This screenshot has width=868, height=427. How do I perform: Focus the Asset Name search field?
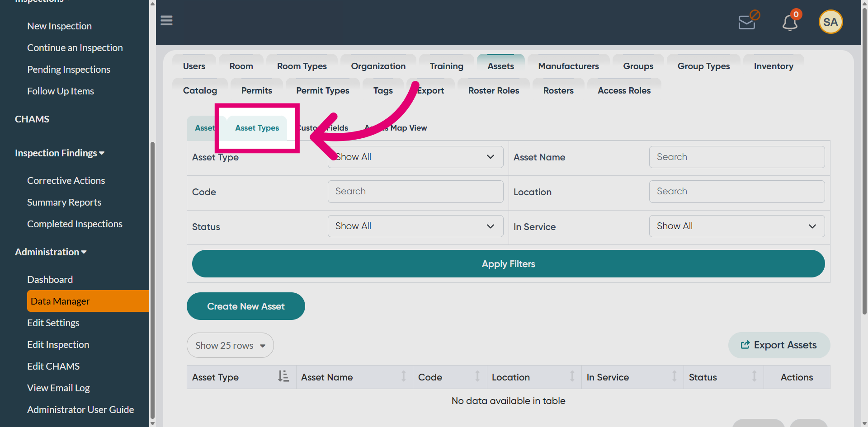[x=737, y=157]
